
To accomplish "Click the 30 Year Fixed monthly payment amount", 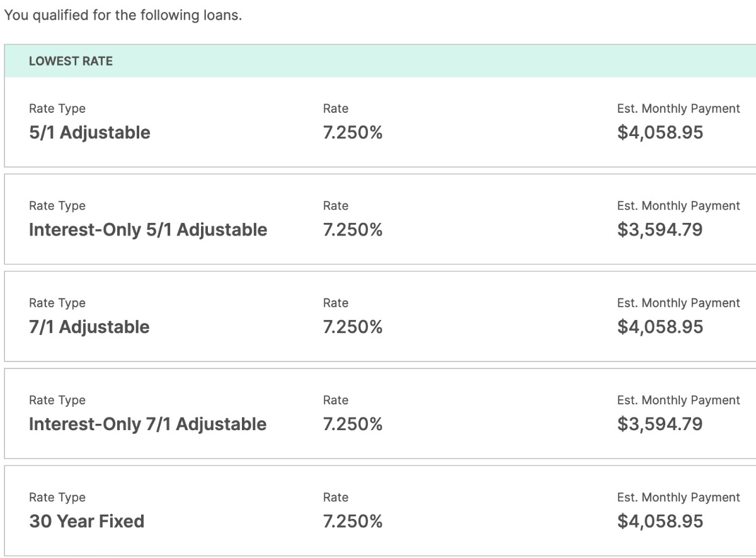I will (x=660, y=521).
